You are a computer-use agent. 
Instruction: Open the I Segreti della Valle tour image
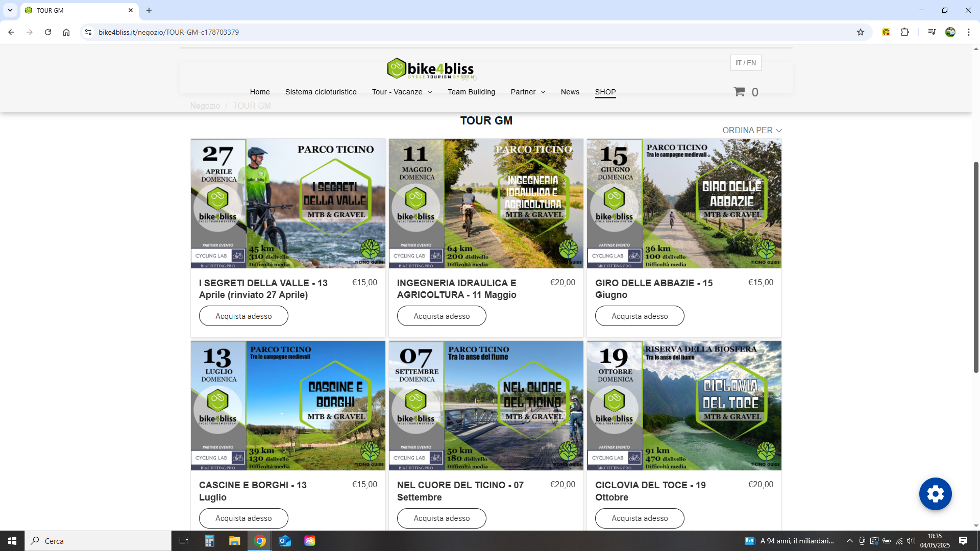point(288,203)
